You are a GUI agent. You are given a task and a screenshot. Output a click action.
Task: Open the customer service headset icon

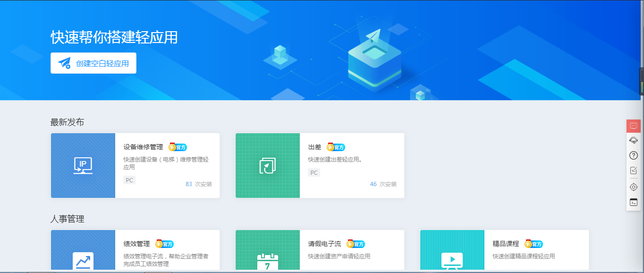pos(634,140)
